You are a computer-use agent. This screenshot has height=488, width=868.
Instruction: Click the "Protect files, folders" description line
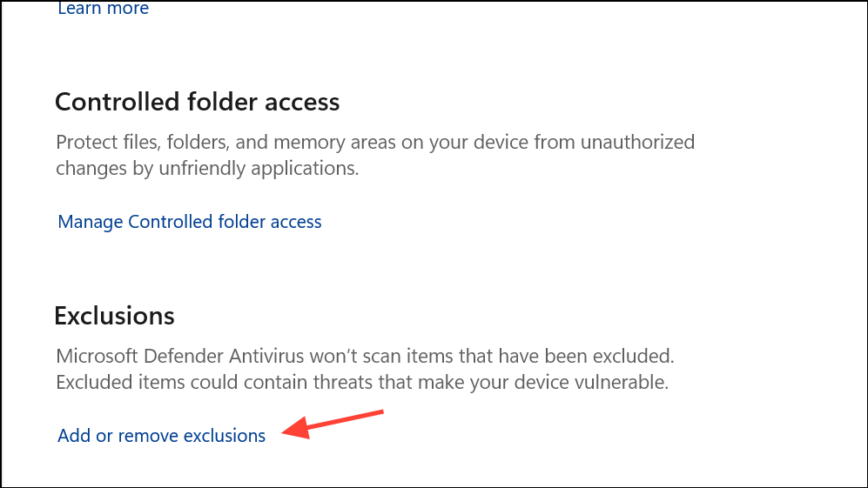[374, 142]
